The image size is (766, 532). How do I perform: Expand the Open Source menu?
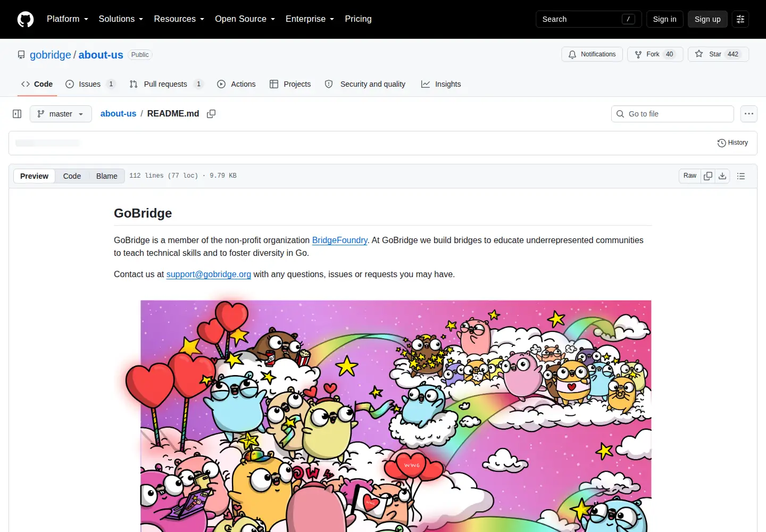(245, 19)
